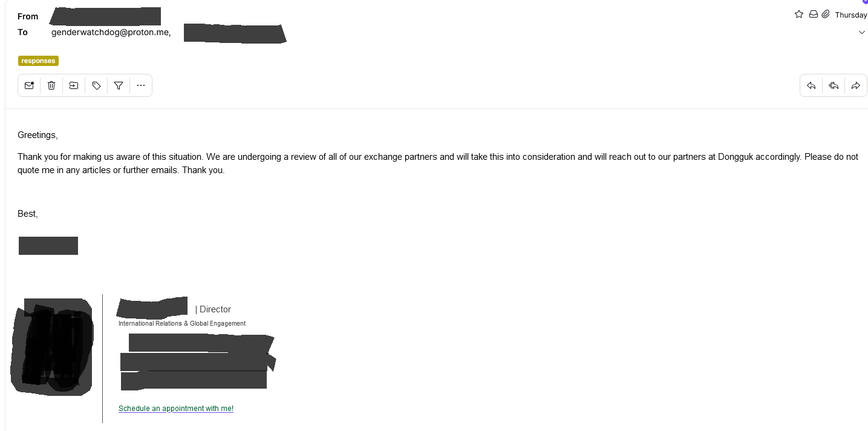Click the redacted second recipient

pos(235,33)
